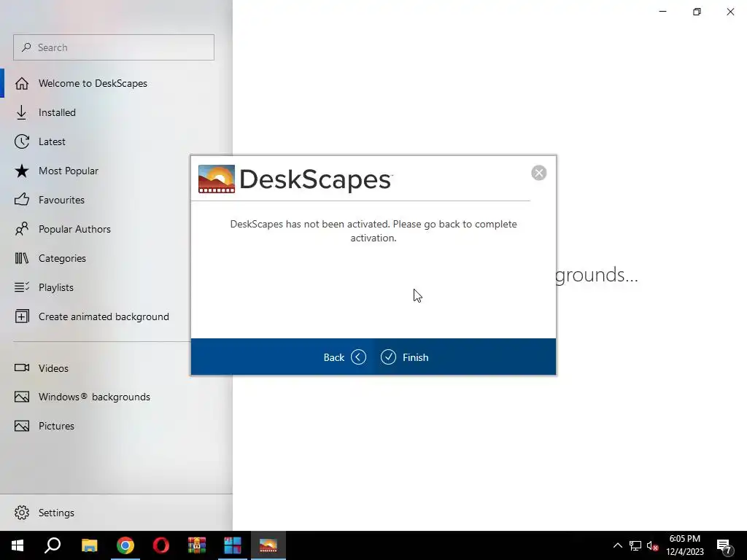
Task: Click the Finish button text
Action: point(415,357)
